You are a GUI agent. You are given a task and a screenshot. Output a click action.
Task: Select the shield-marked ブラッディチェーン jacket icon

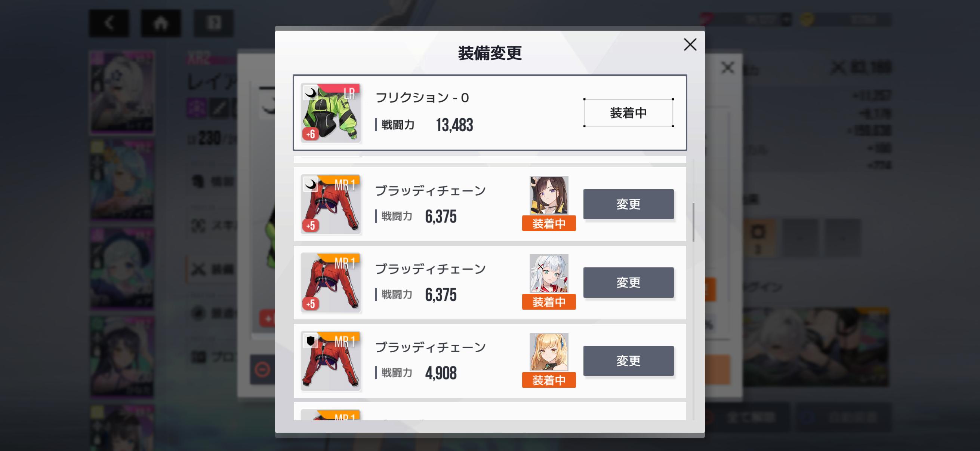click(331, 361)
